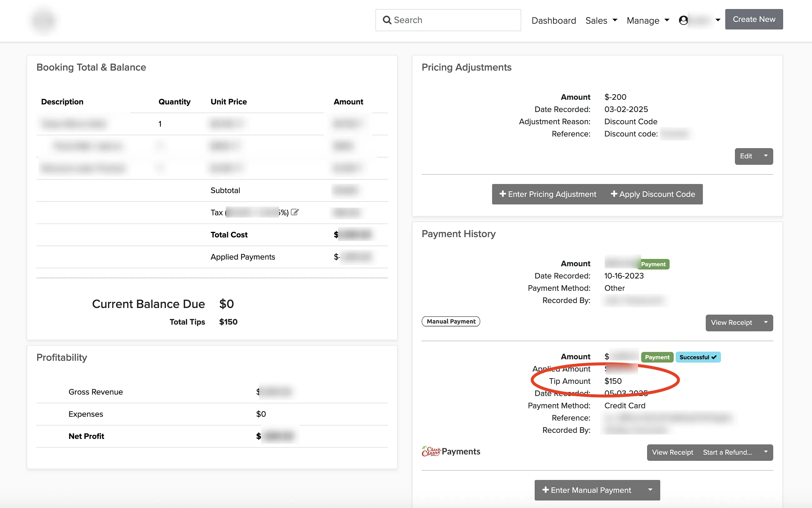
Task: Click the Description column header
Action: 62,101
